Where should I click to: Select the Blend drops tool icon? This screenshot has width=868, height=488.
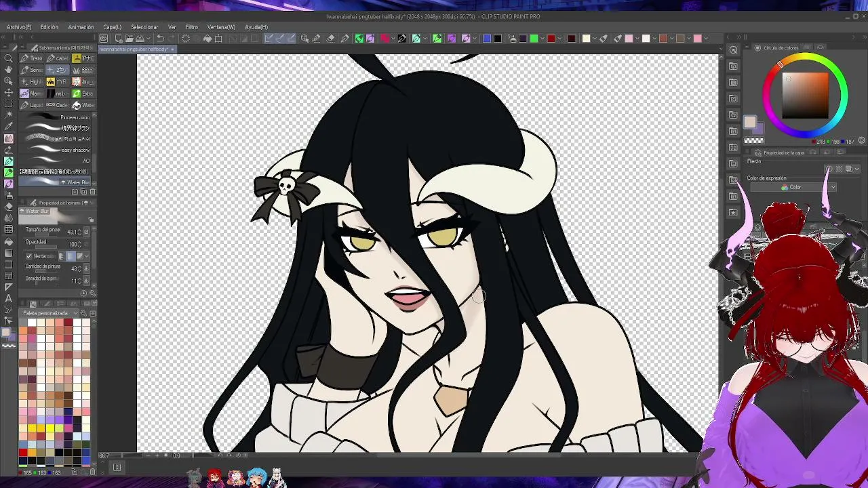coord(8,218)
